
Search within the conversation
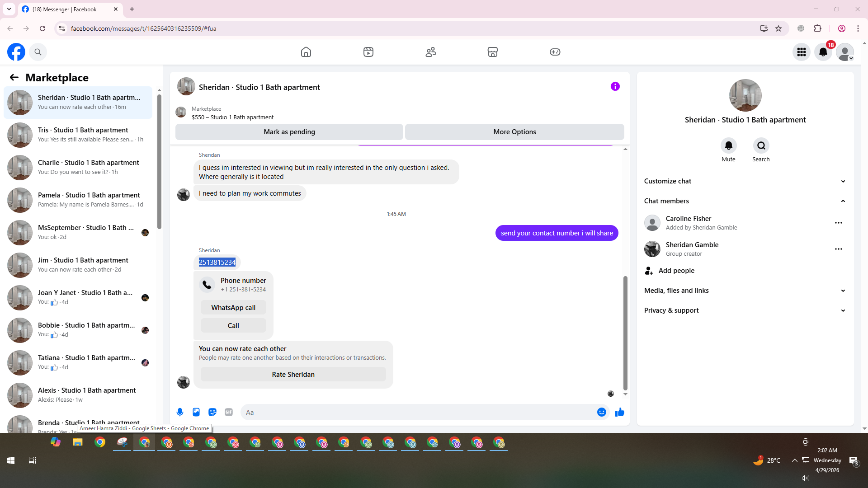(761, 145)
